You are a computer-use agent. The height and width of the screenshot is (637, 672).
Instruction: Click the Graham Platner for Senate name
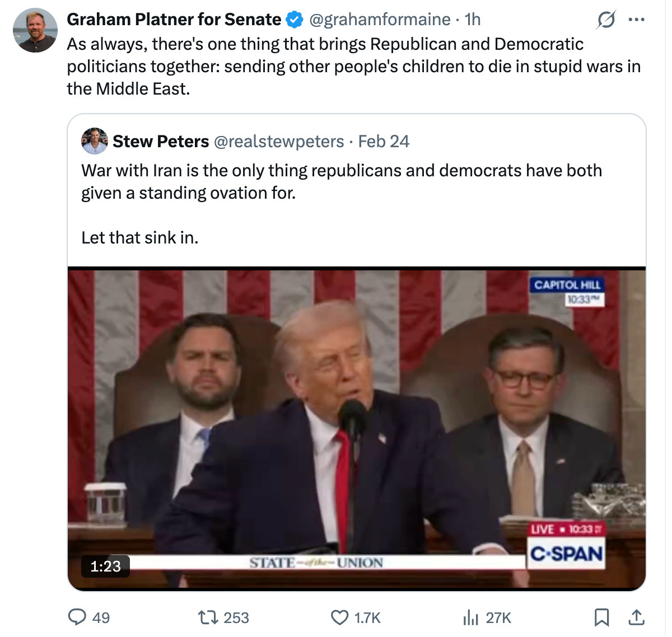174,20
